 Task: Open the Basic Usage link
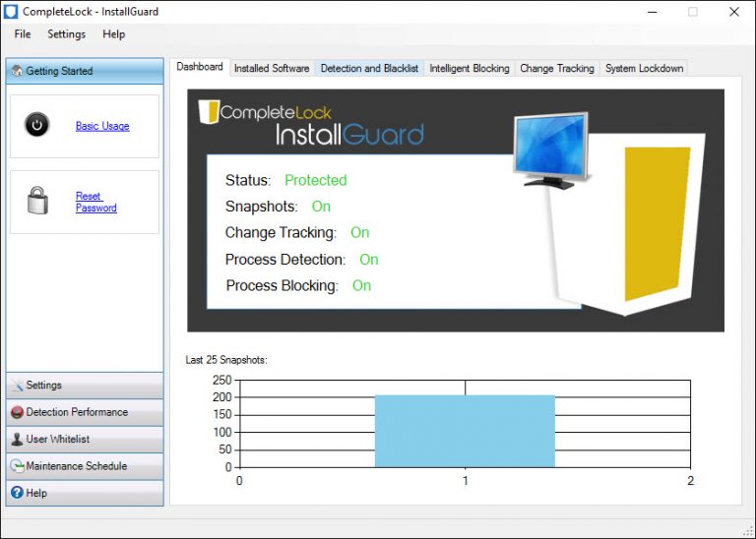102,126
